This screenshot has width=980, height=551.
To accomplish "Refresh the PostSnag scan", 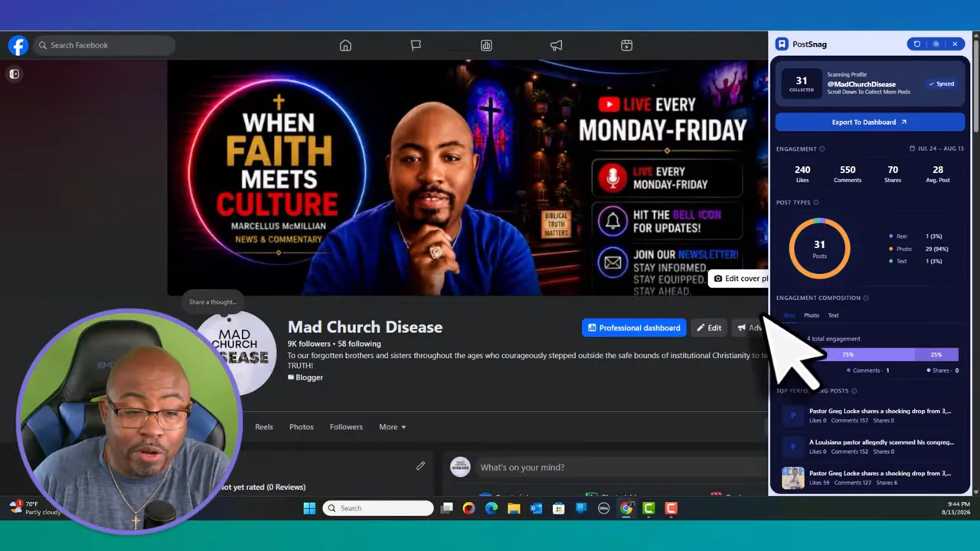I will 916,44.
